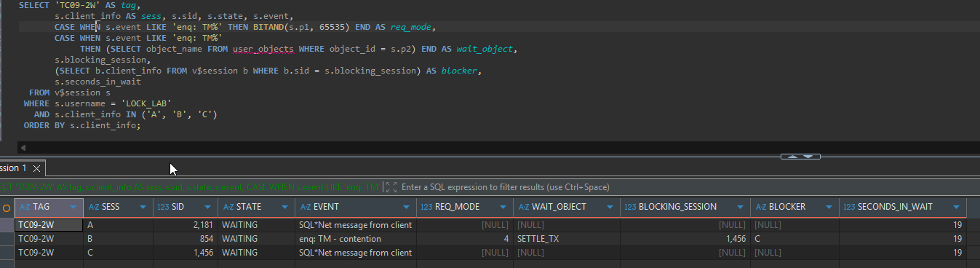Select the SID cell 854

[x=185, y=239]
